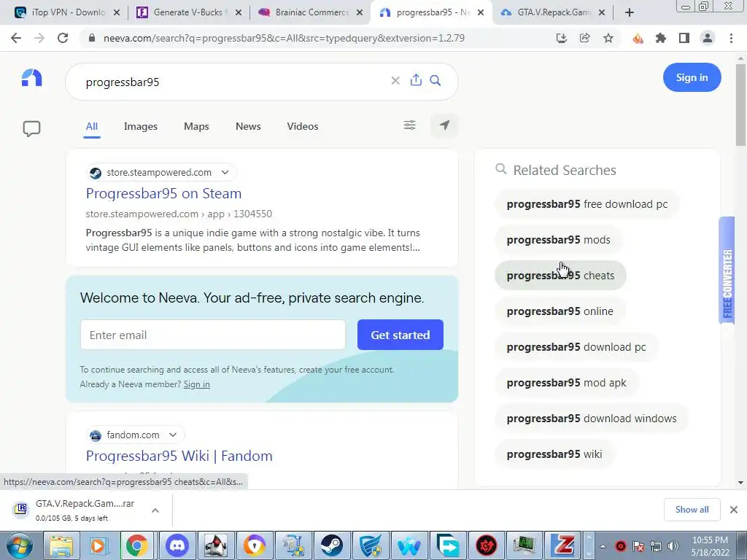Switch to Videos tab
Screen dimensions: 747x560
click(x=303, y=126)
